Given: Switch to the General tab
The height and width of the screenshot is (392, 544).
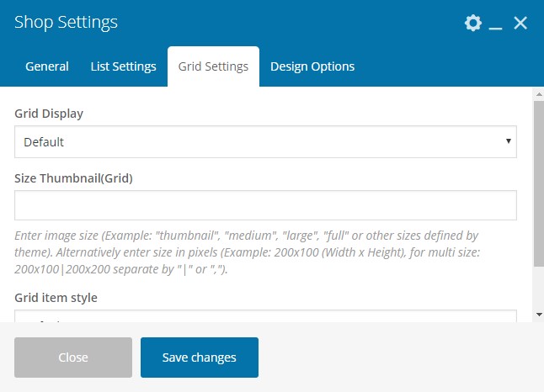Looking at the screenshot, I should (47, 66).
